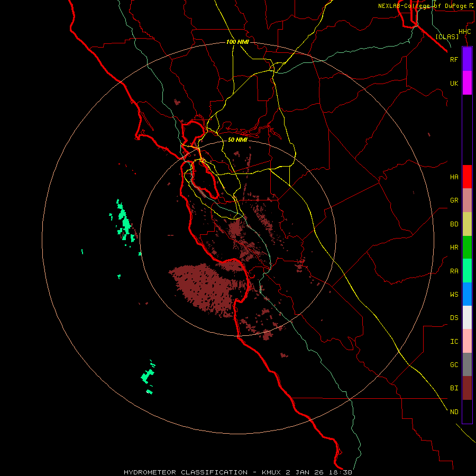Click the HR legend label text
Image resolution: width=476 pixels, height=476 pixels.
pos(454,248)
